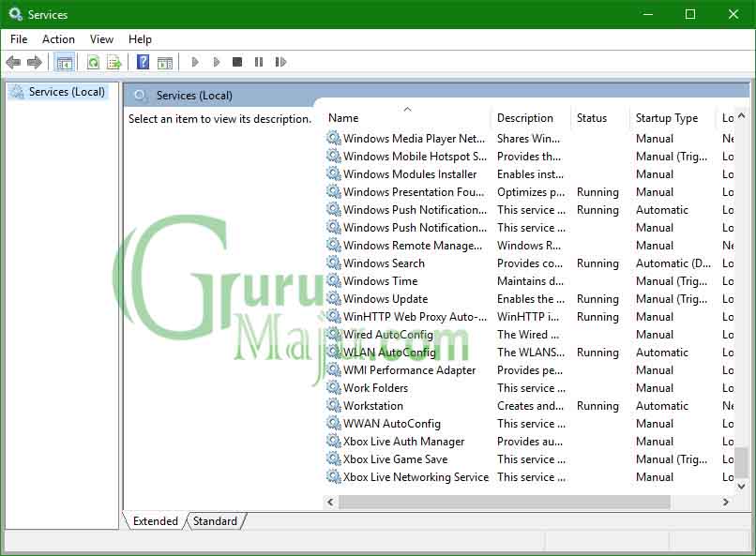Open the Action menu
The height and width of the screenshot is (556, 756).
(x=58, y=39)
